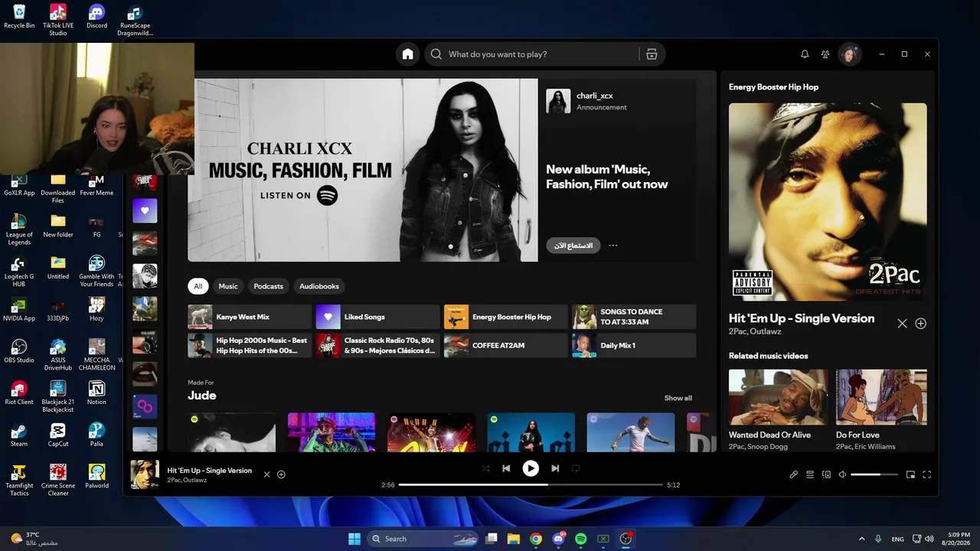Skip to the previous track
Screen dimensions: 980x551
506,468
